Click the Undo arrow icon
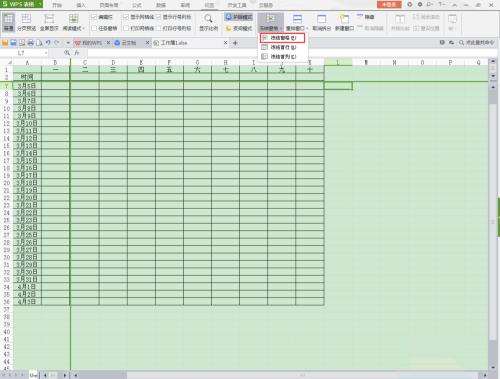The image size is (500, 379). click(x=48, y=43)
